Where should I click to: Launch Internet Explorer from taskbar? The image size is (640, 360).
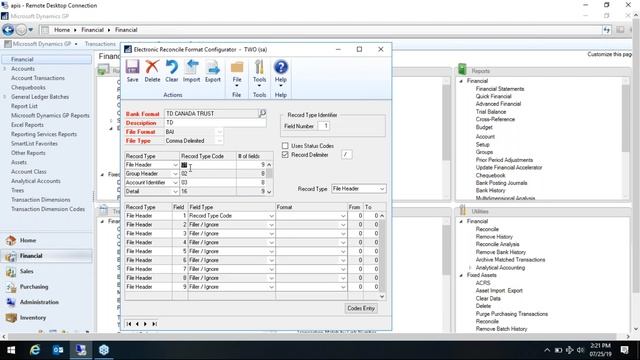[x=35, y=350]
